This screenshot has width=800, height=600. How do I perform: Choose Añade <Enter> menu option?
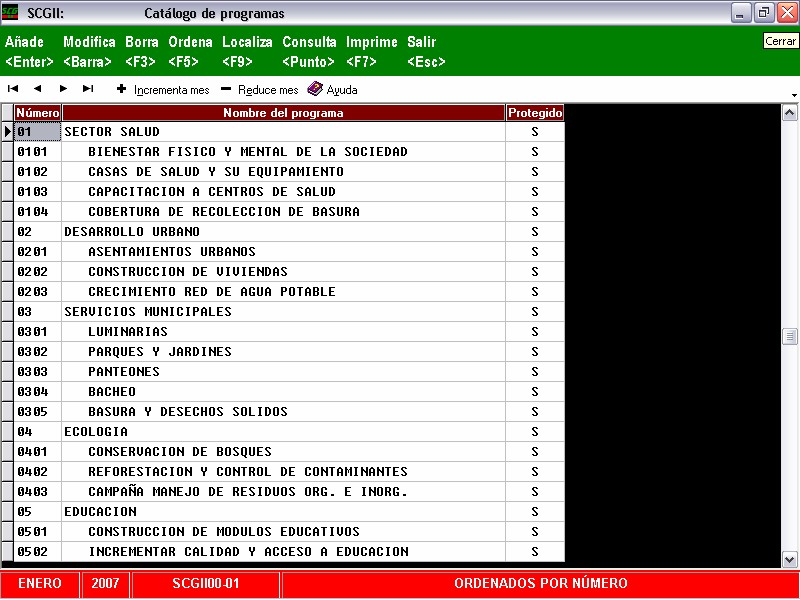coord(29,52)
